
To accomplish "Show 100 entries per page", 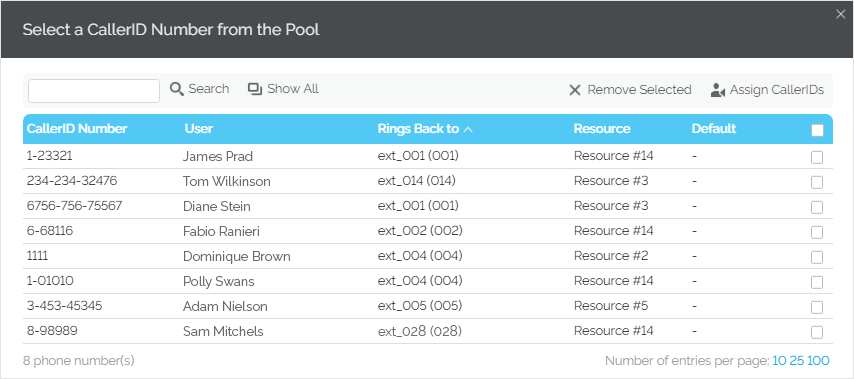I will tap(818, 360).
